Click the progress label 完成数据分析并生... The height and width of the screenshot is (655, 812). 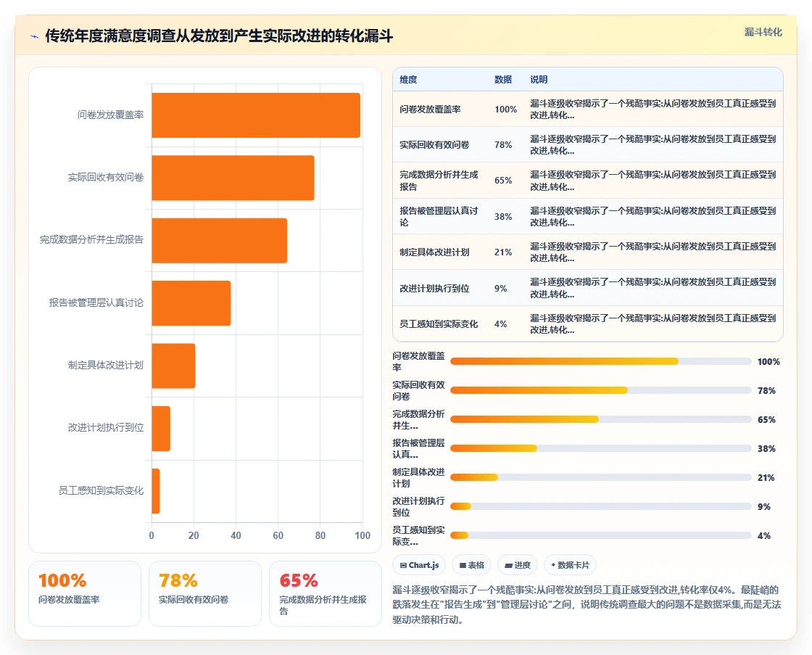418,420
